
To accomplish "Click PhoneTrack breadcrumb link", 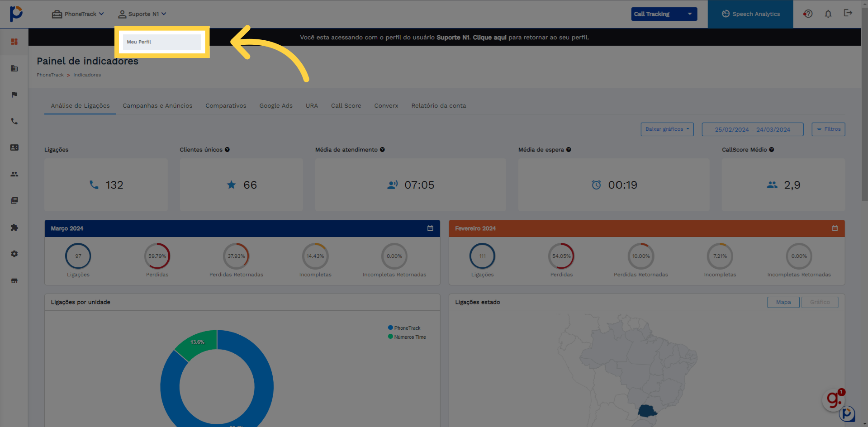I will pyautogui.click(x=50, y=75).
